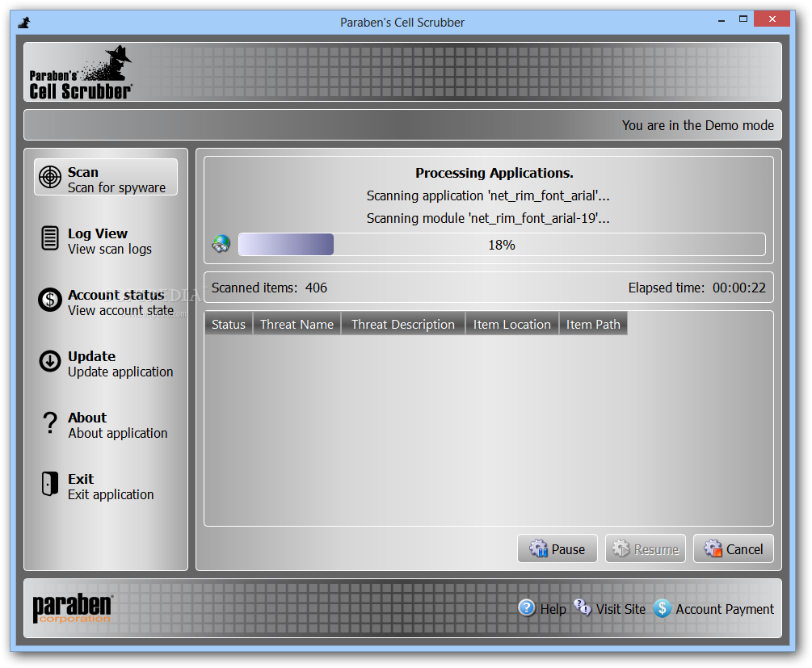Maximize the Cell Scrubber window

(743, 19)
